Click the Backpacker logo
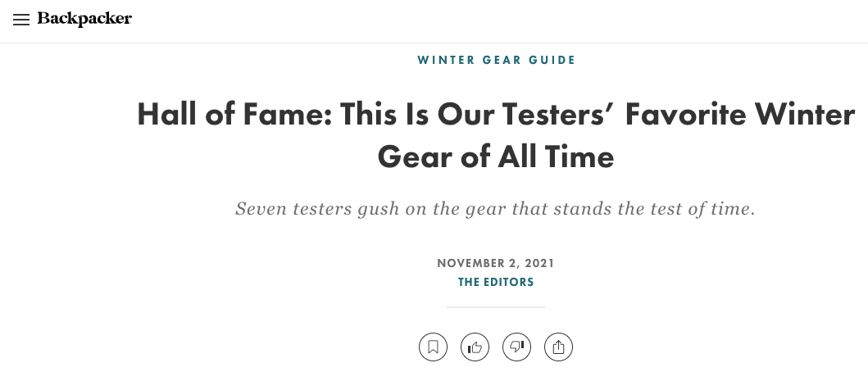This screenshot has width=868, height=381. coord(84,19)
